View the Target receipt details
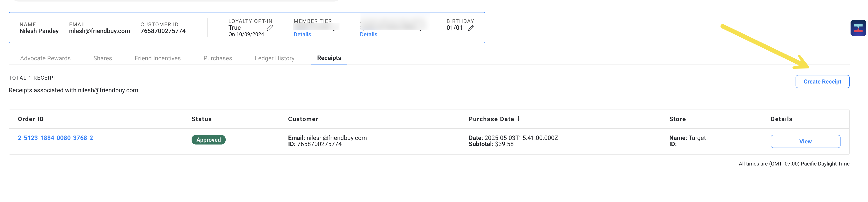The width and height of the screenshot is (868, 202). [805, 141]
